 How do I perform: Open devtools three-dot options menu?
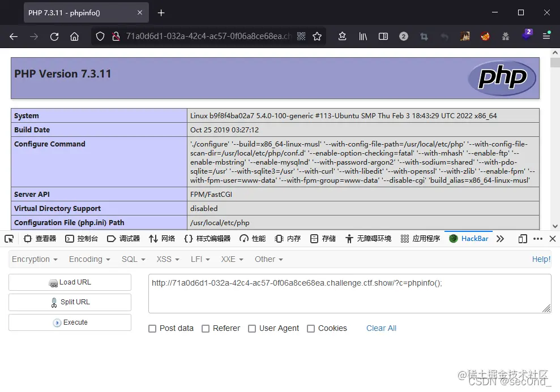tap(538, 239)
